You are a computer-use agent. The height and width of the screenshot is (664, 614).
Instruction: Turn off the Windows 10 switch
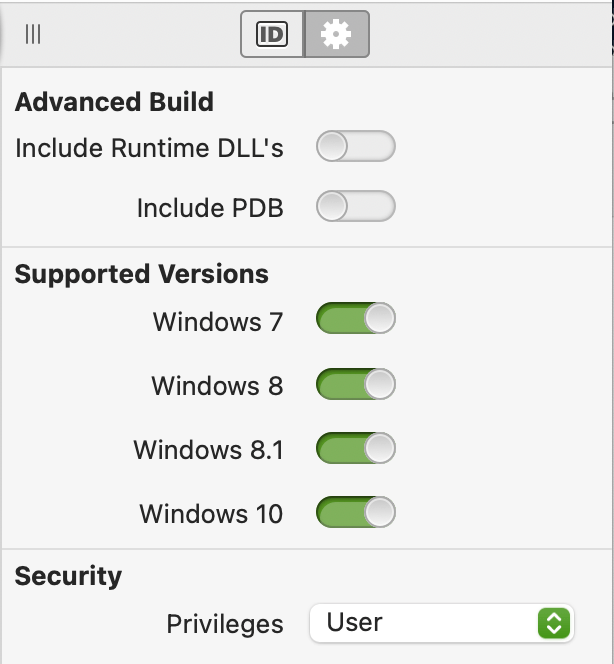point(356,512)
